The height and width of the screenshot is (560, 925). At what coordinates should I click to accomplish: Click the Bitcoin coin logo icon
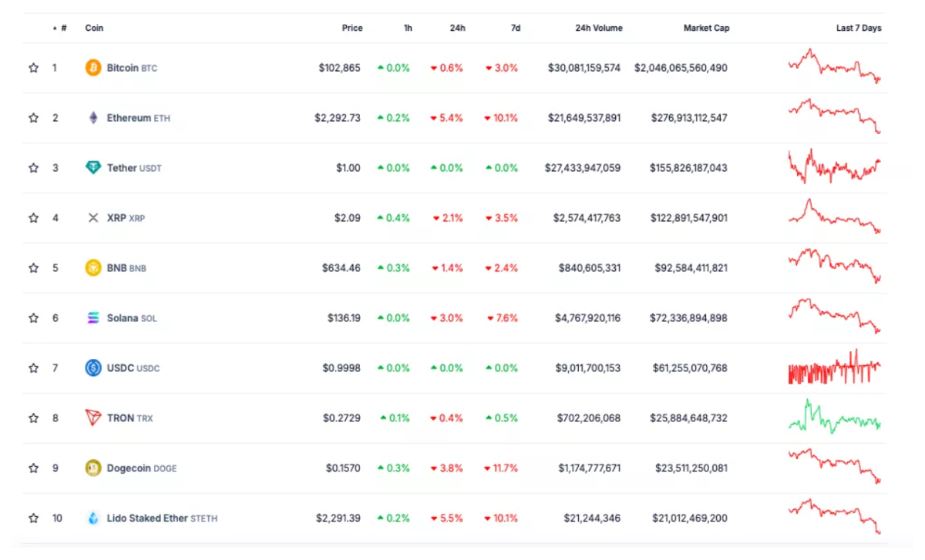pyautogui.click(x=93, y=68)
